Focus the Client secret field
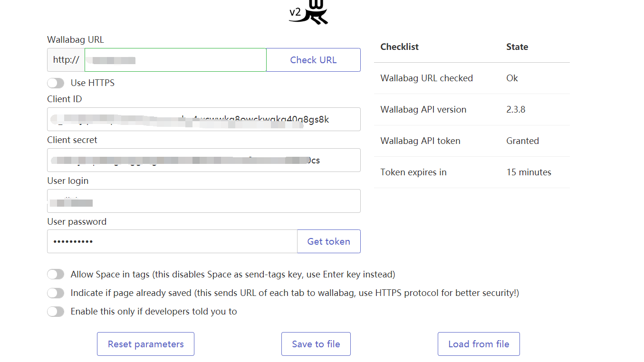 204,160
